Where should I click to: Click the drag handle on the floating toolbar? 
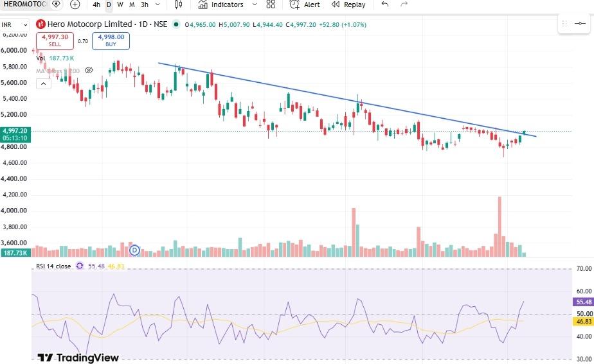pyautogui.click(x=564, y=24)
